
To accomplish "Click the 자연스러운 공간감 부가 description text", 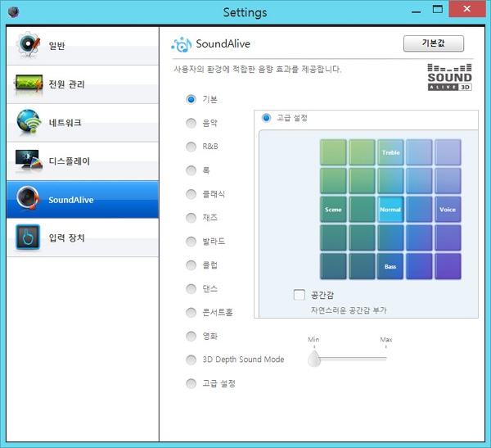I will click(x=349, y=310).
